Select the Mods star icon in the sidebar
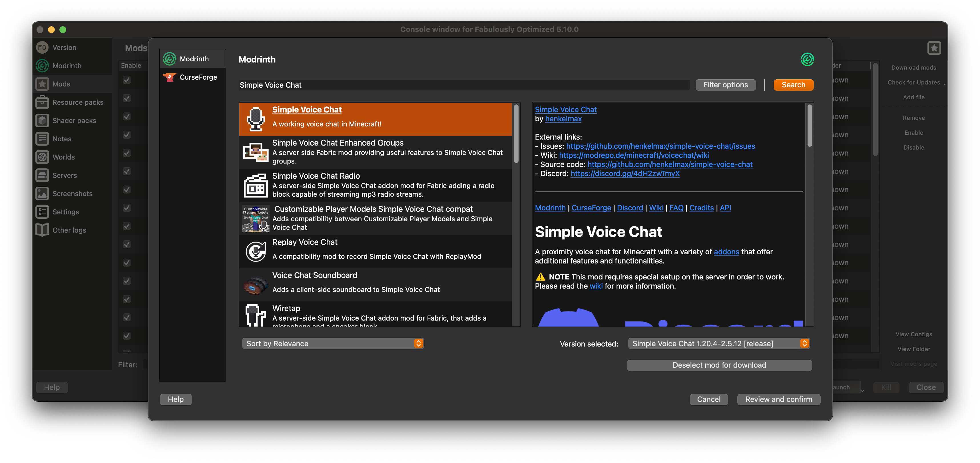 [x=42, y=84]
